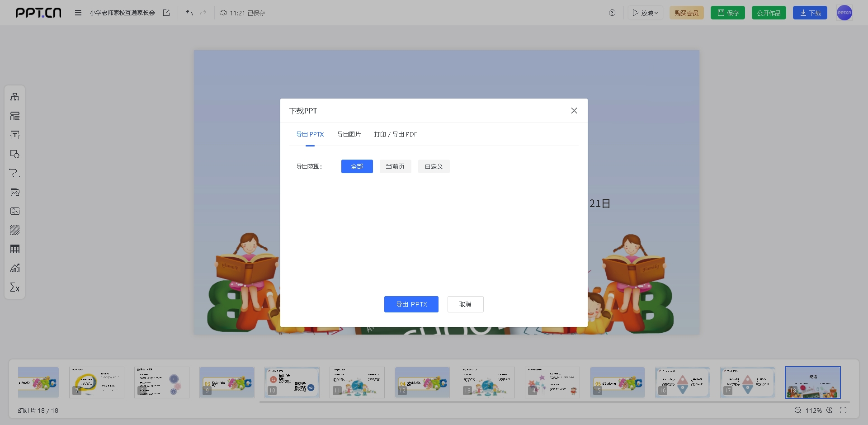
Task: Expand the 放映 slideshow dropdown
Action: 645,13
